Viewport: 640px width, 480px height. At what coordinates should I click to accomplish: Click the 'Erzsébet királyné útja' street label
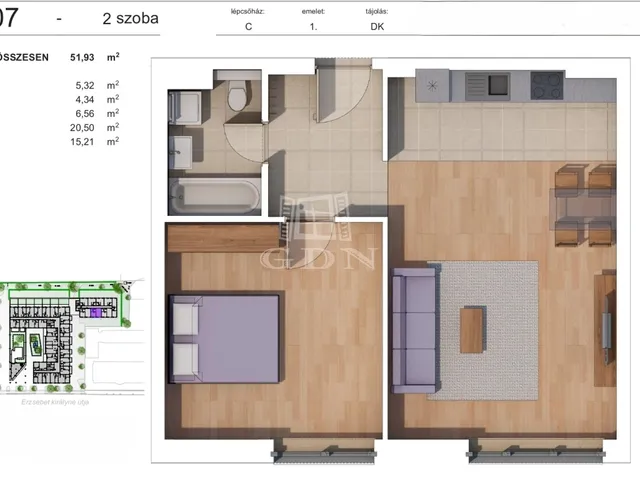55,402
